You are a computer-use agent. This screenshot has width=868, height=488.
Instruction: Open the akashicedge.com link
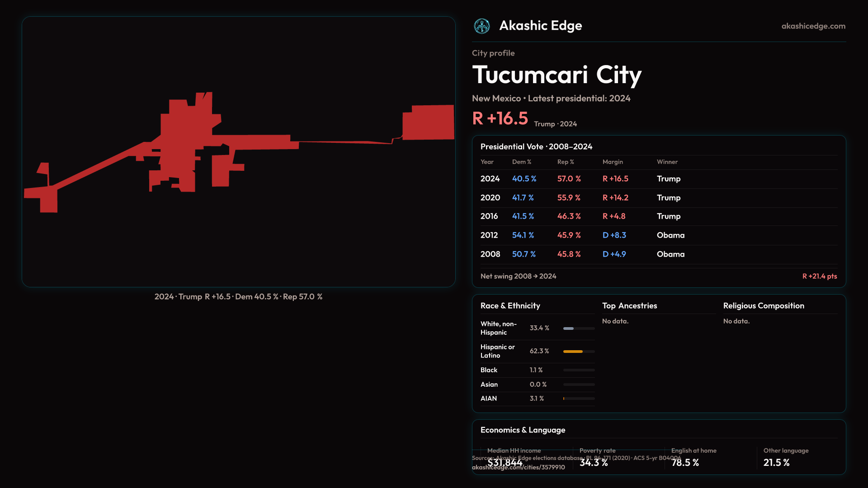point(813,26)
